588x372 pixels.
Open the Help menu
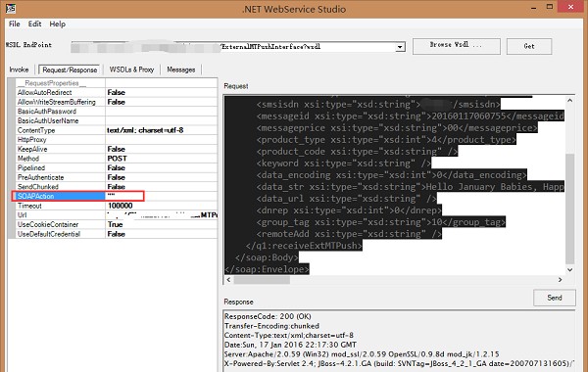click(58, 23)
